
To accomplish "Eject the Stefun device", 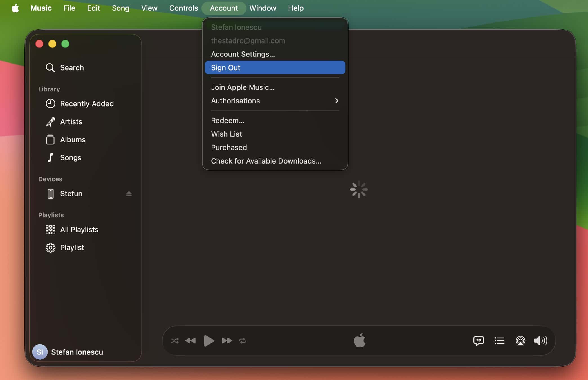I will pyautogui.click(x=129, y=194).
